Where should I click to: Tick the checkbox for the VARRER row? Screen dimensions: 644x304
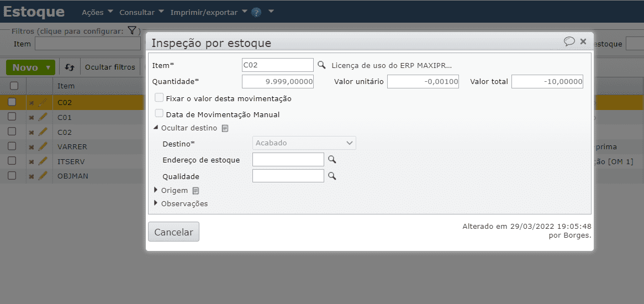pyautogui.click(x=14, y=146)
